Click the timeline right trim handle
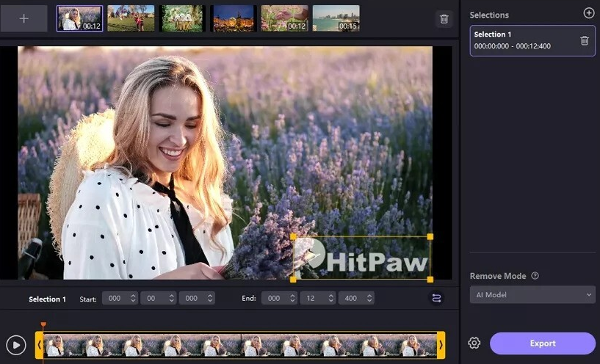600x364 pixels. pos(441,345)
